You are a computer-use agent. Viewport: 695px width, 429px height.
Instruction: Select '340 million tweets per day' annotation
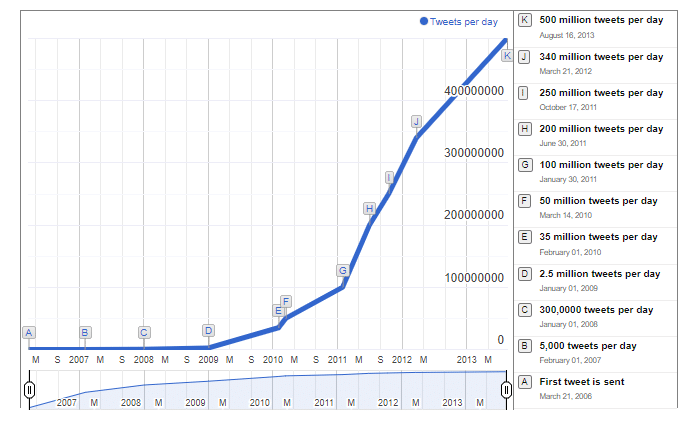point(601,57)
